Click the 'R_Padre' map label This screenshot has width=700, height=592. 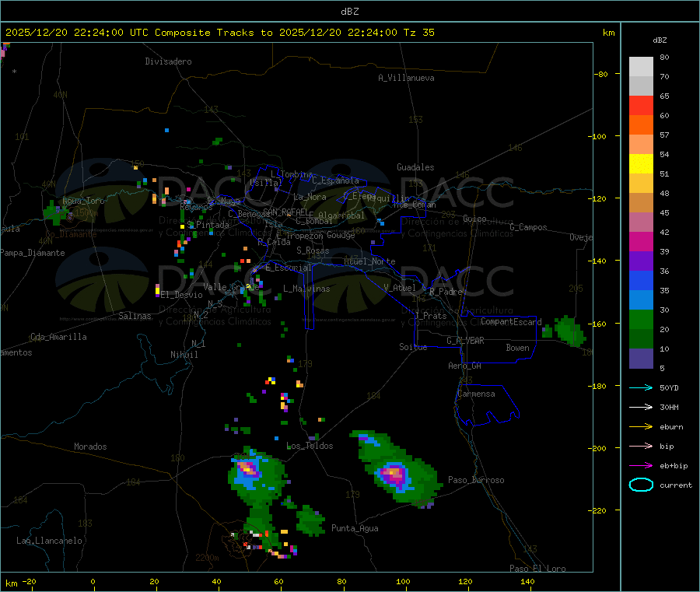446,292
